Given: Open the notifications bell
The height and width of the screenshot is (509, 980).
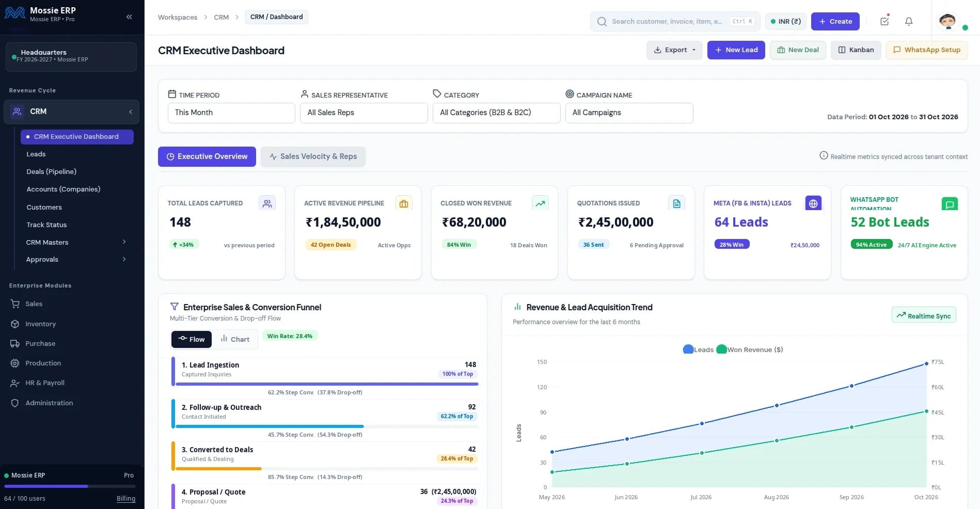Looking at the screenshot, I should (909, 21).
